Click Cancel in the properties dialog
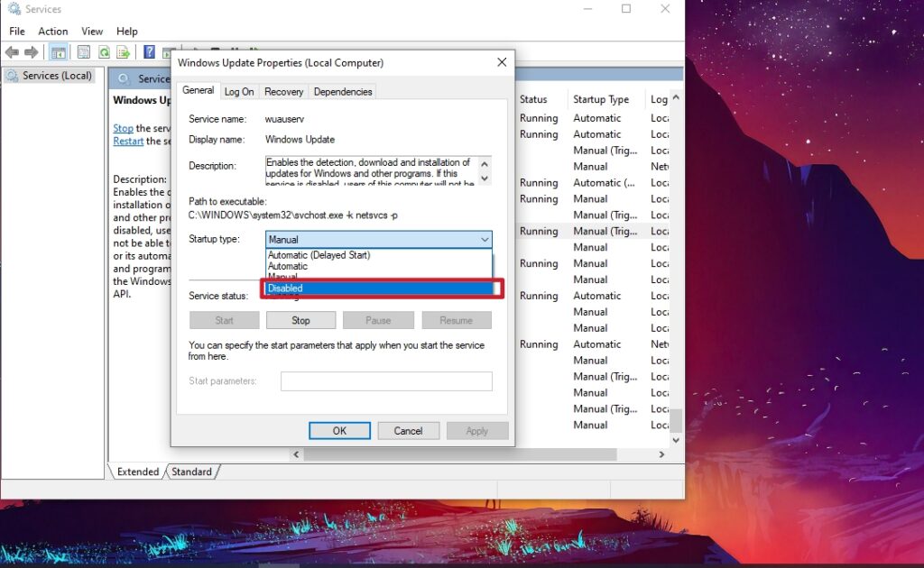Viewport: 924px width, 568px height. [x=408, y=431]
